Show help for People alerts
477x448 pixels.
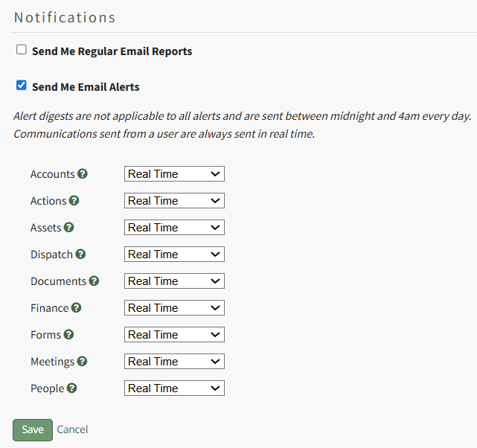tap(72, 388)
